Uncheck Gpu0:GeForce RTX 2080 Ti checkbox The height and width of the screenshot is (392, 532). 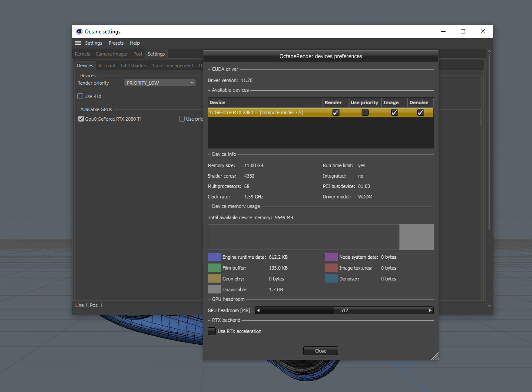[81, 119]
